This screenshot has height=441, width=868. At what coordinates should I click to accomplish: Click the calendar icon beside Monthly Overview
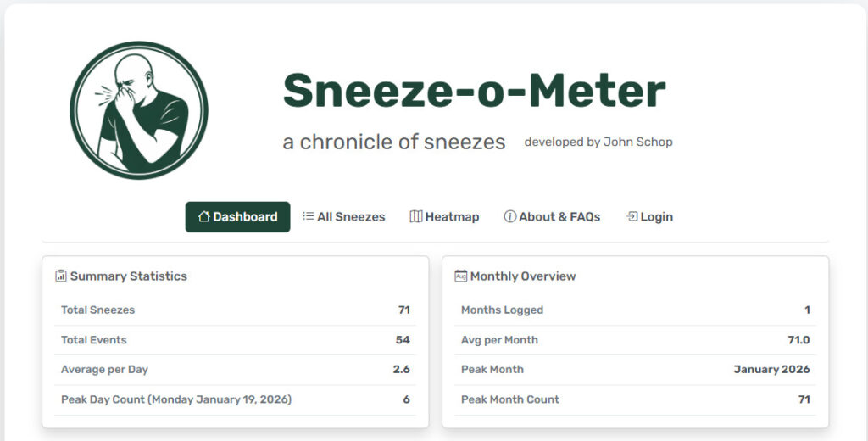pyautogui.click(x=461, y=276)
